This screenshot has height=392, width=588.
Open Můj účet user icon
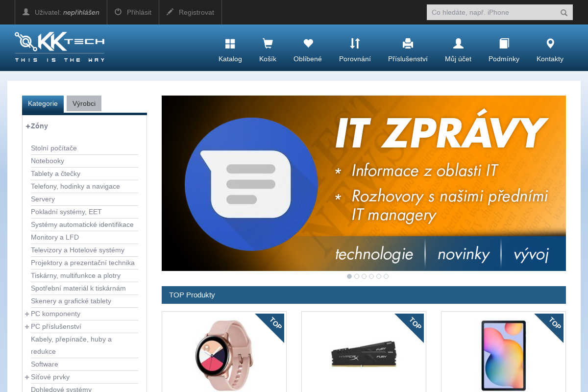coord(458,44)
